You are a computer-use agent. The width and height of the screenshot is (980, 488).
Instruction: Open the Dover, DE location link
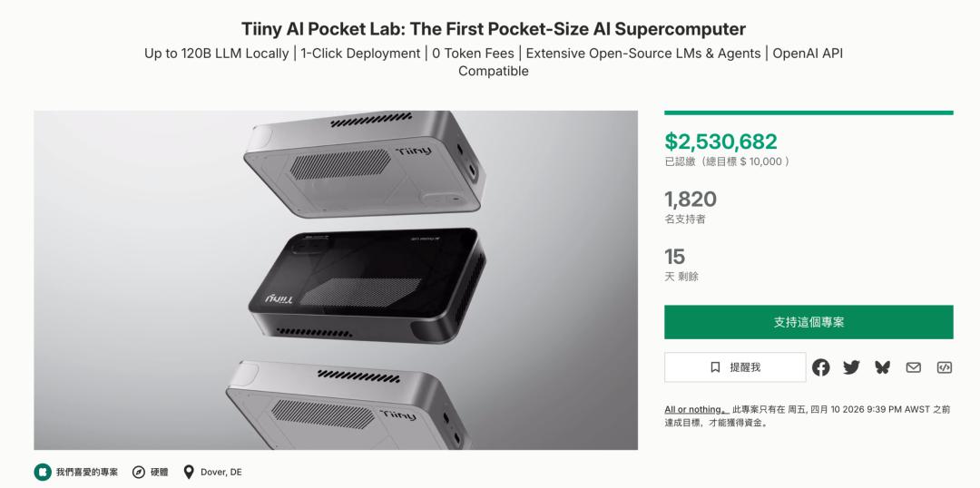pyautogui.click(x=220, y=472)
